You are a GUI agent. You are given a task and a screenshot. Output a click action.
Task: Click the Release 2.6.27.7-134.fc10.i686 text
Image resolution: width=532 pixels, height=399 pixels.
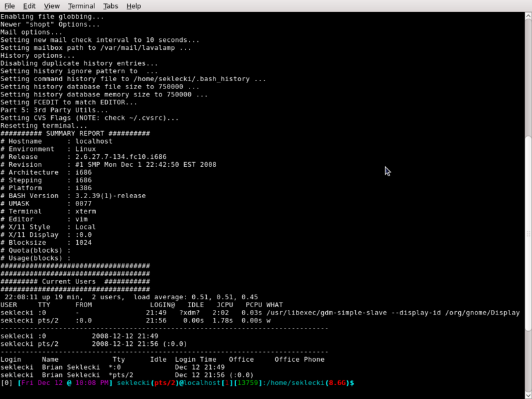[121, 157]
